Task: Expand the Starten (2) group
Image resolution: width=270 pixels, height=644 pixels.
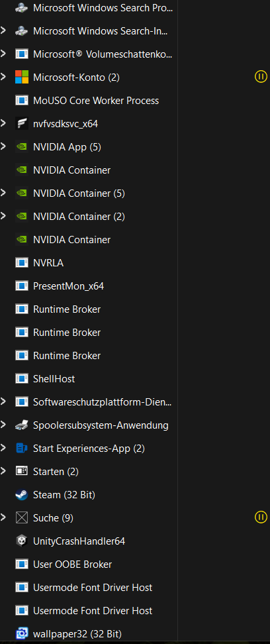Action: pyautogui.click(x=3, y=471)
